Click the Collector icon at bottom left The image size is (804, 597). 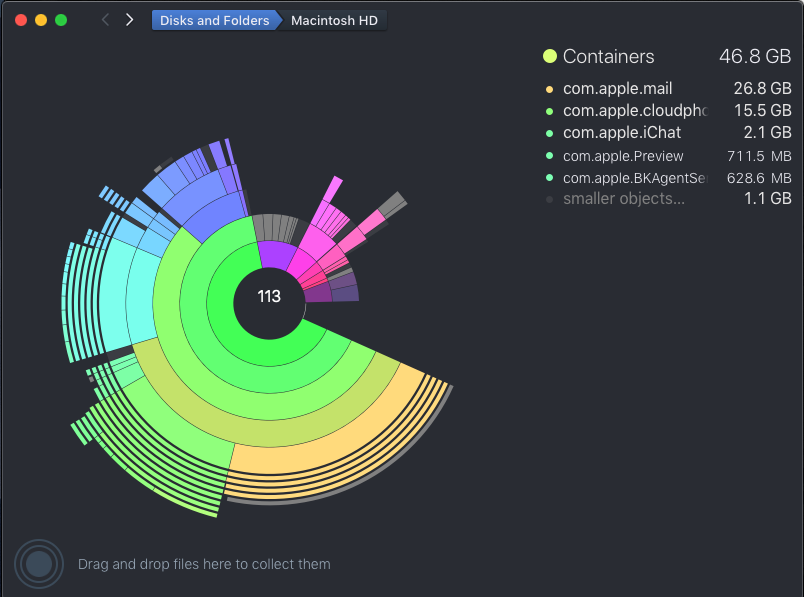[x=38, y=563]
